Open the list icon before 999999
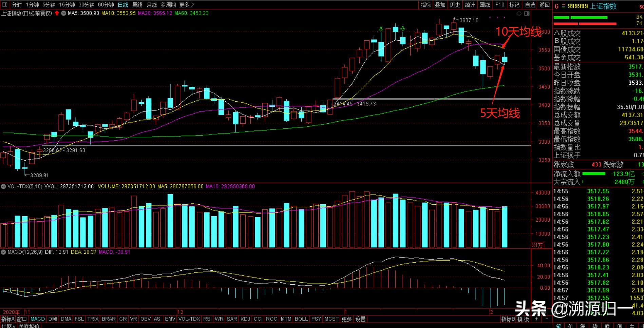The width and height of the screenshot is (644, 328). pos(564,6)
